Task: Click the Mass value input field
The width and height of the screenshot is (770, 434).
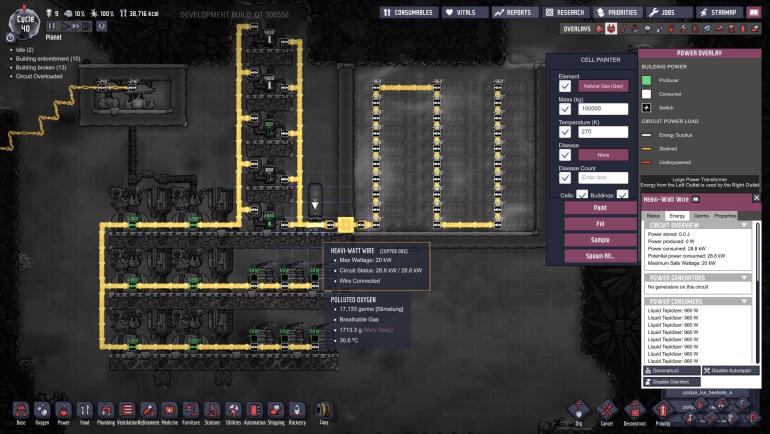Action: [x=603, y=108]
